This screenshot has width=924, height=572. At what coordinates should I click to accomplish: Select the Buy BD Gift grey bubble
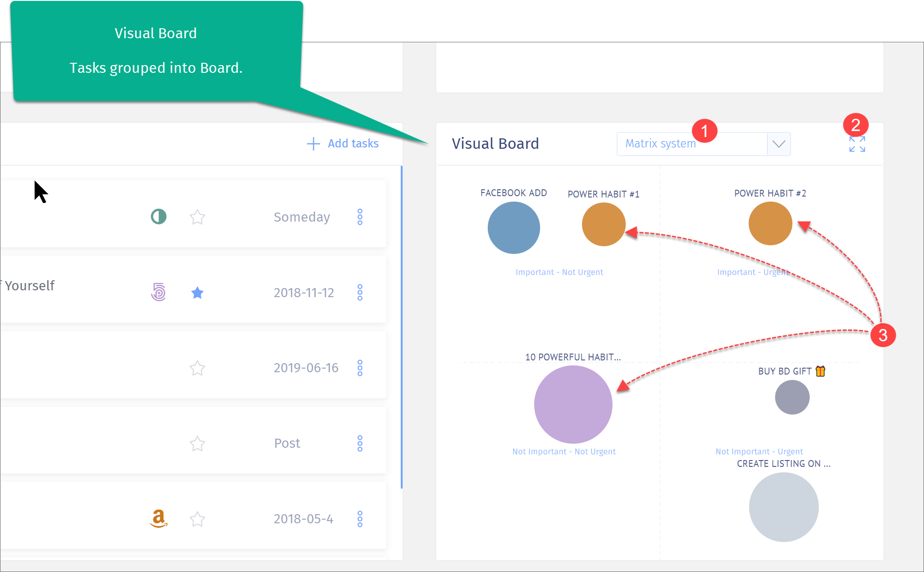pyautogui.click(x=792, y=397)
